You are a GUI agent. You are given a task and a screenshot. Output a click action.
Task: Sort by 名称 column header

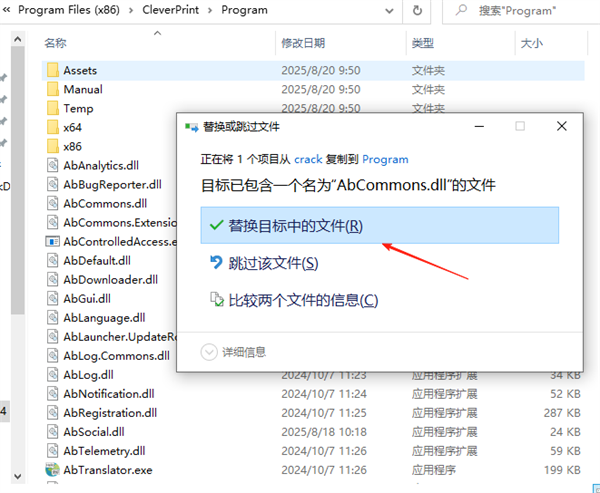(x=56, y=43)
